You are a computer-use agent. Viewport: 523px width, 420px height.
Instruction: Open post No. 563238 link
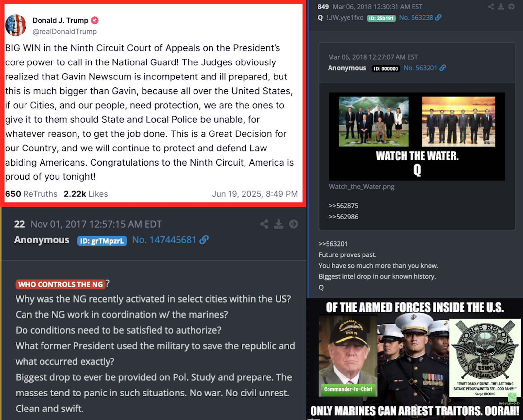[x=416, y=17]
